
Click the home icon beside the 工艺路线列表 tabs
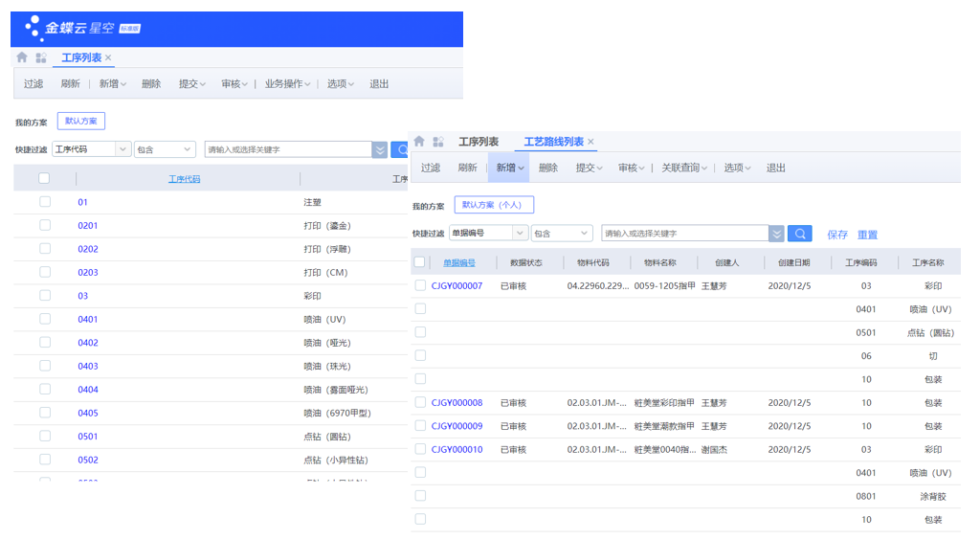(419, 142)
